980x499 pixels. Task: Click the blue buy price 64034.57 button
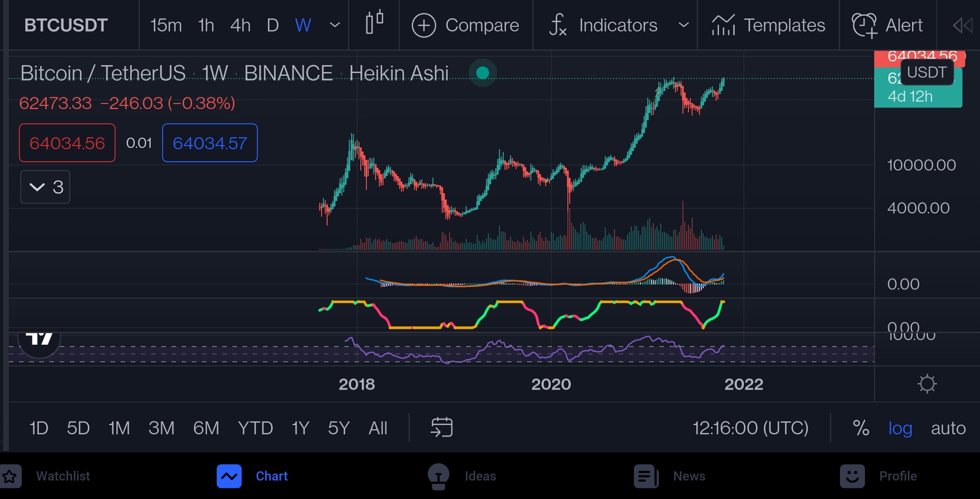[x=210, y=143]
